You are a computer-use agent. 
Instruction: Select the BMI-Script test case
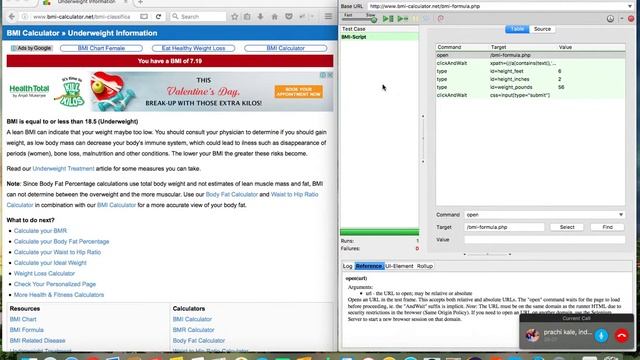[380, 37]
